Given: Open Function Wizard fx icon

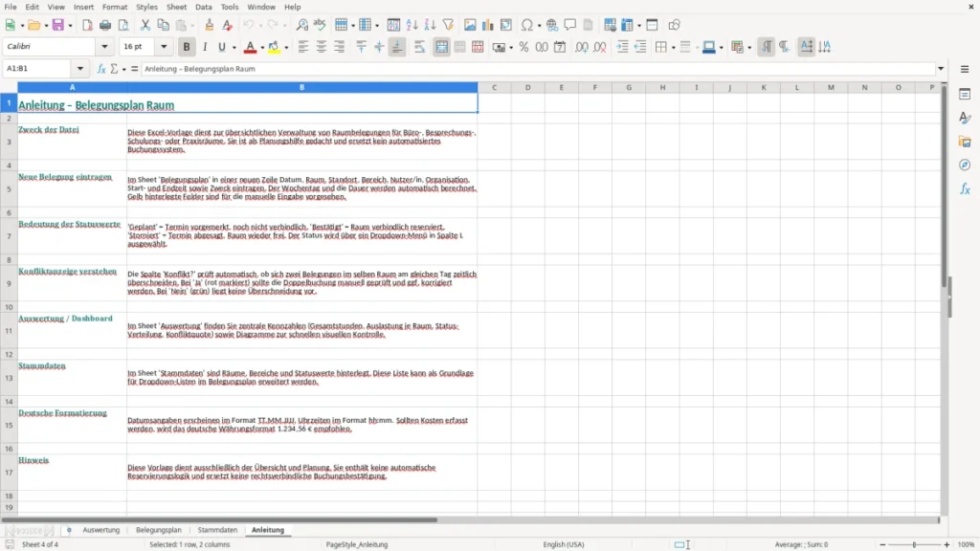Looking at the screenshot, I should coord(101,69).
